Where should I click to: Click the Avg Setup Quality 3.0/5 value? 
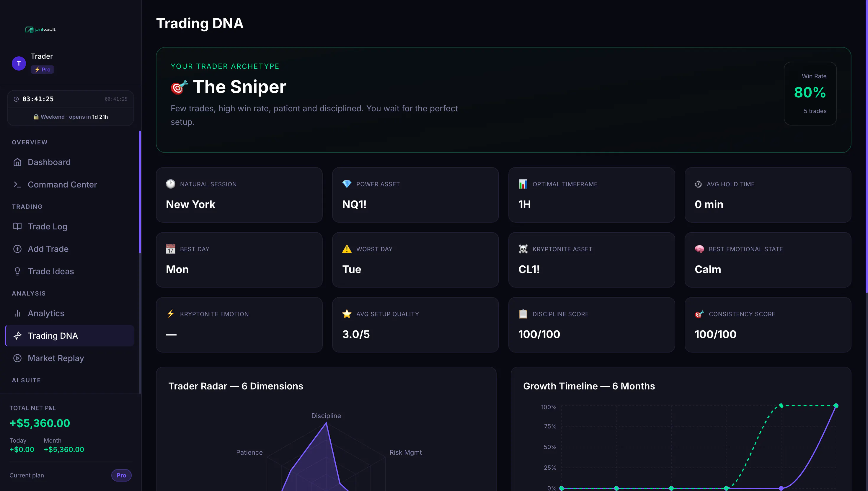[x=356, y=334]
